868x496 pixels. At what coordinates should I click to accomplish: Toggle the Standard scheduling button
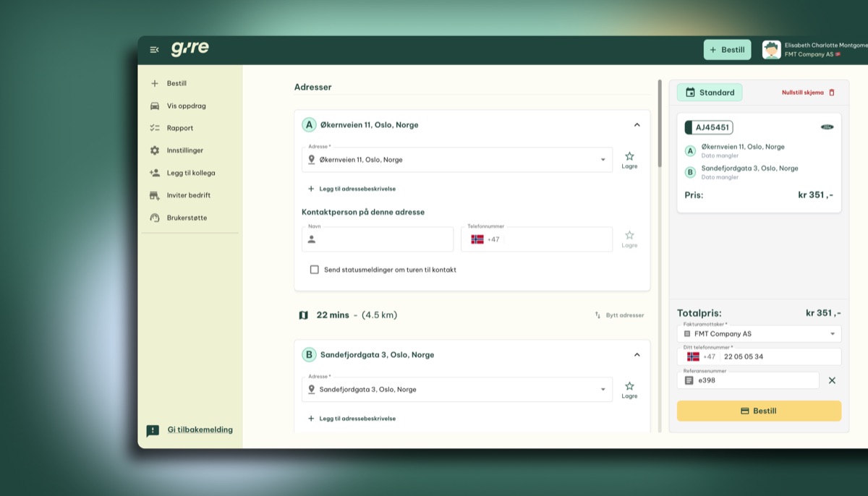[x=710, y=93]
